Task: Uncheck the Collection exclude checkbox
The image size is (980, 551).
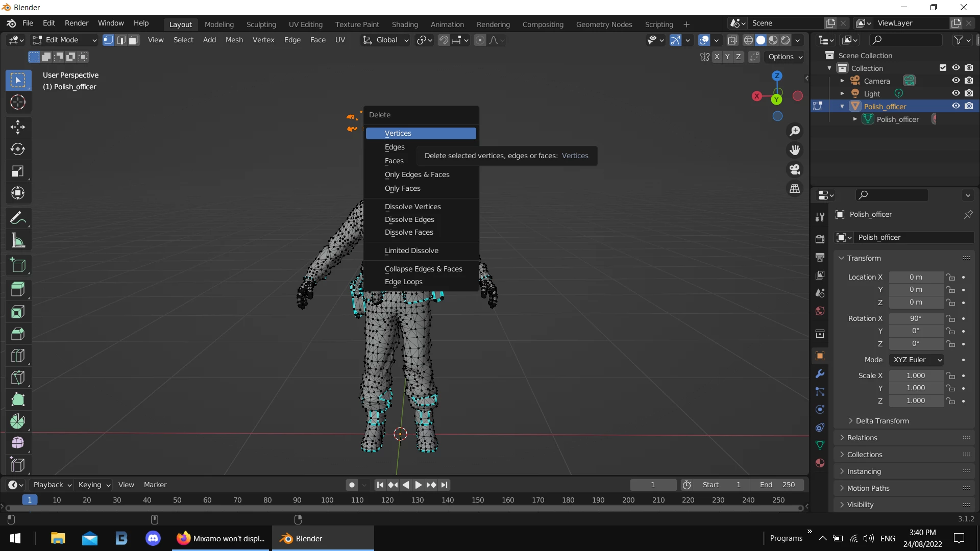Action: pyautogui.click(x=943, y=68)
